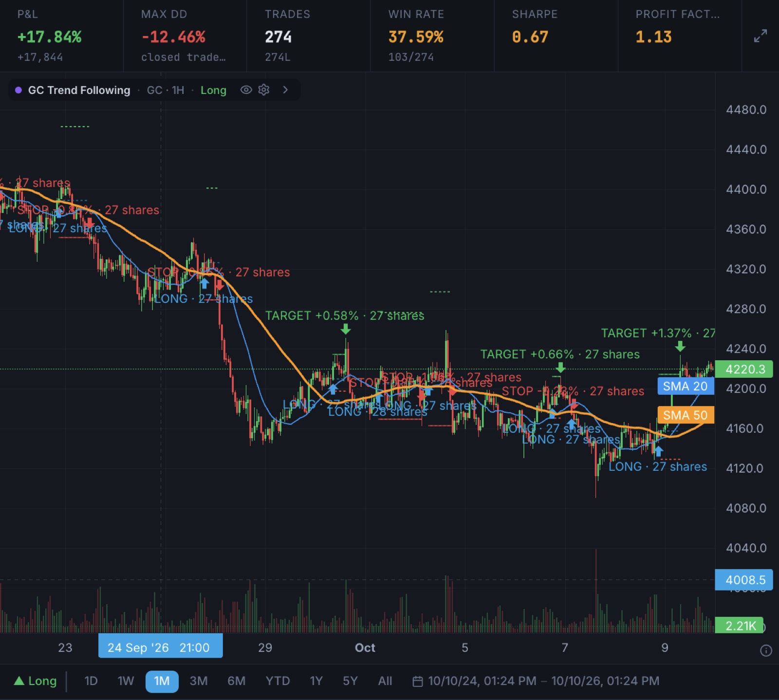The width and height of the screenshot is (779, 700).
Task: Toggle the Long direction button in bottom bar
Action: coord(35,681)
